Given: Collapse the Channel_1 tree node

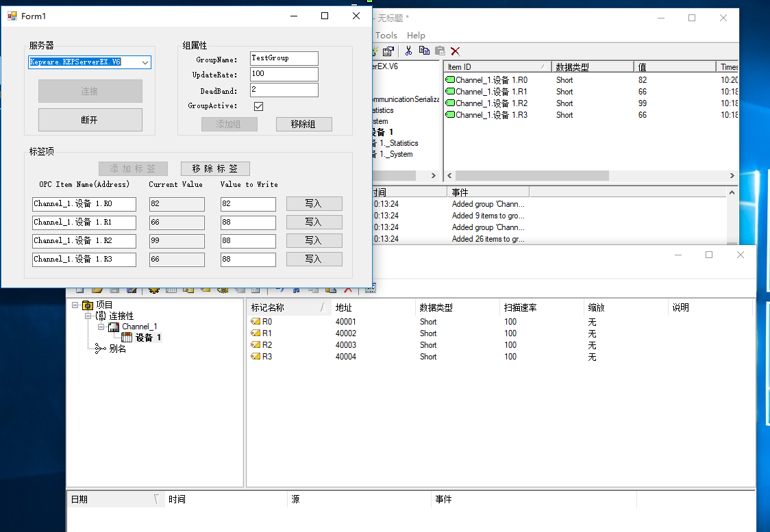Looking at the screenshot, I should click(x=101, y=327).
